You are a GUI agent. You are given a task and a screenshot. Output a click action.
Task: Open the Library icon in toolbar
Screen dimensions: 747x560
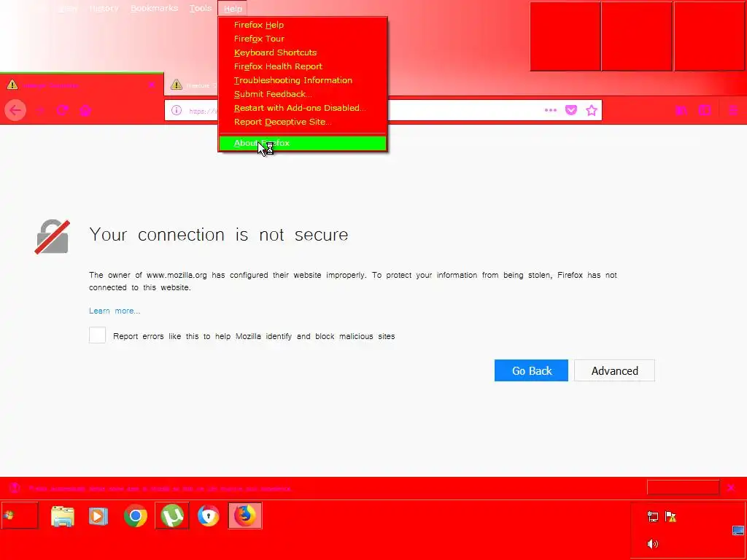click(x=681, y=111)
